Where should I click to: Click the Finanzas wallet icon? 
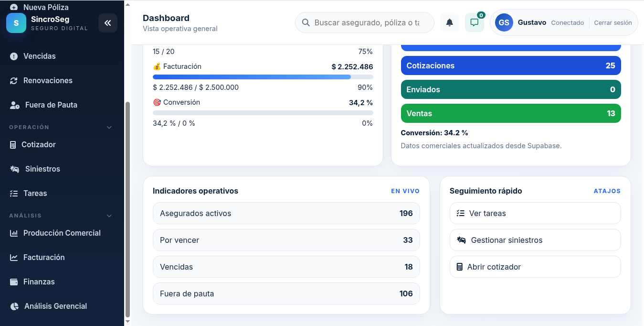pos(14,282)
